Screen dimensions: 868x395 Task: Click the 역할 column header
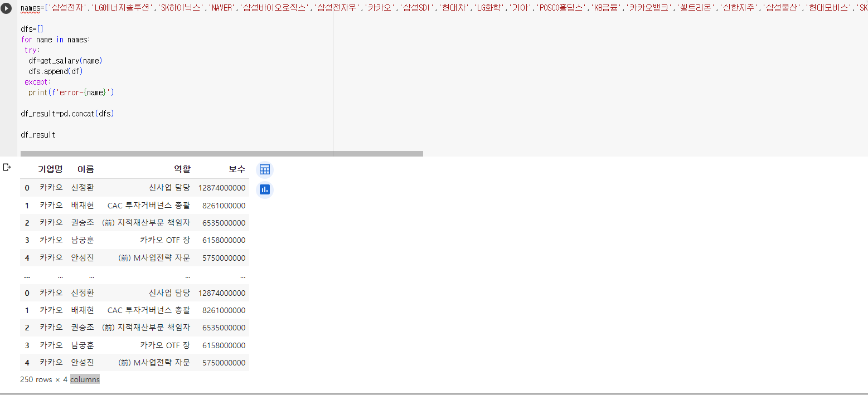coord(182,169)
